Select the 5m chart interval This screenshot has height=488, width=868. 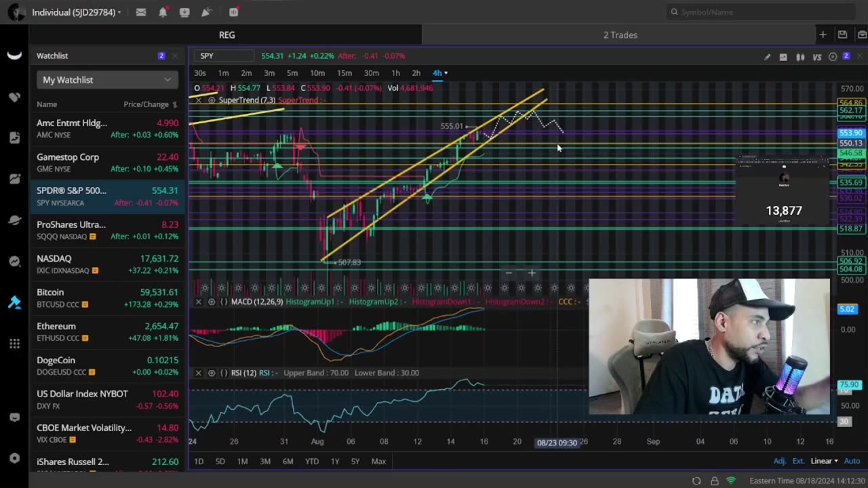point(292,73)
